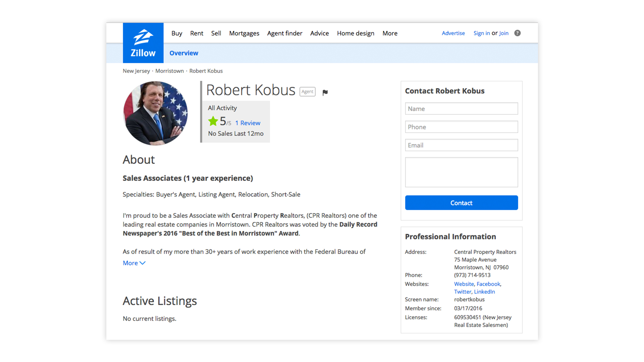Click the Name input field
Screen dimensions: 644x362
[x=462, y=109]
